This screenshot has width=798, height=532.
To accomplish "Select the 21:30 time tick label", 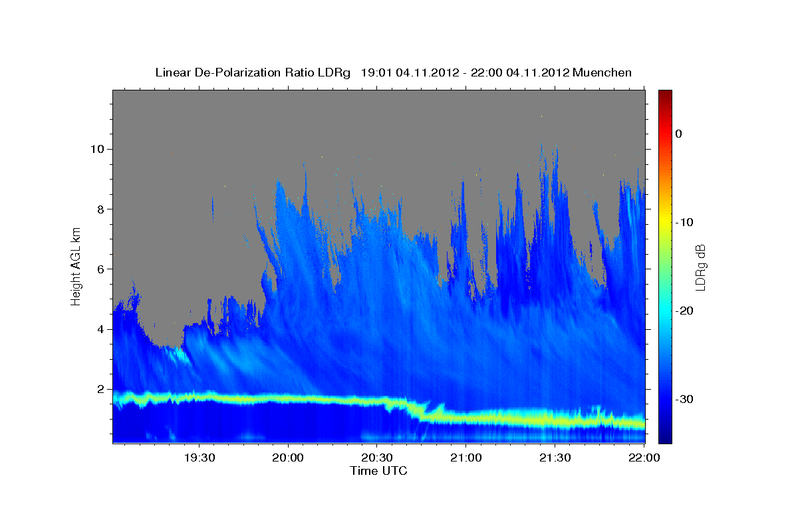I will click(x=555, y=458).
